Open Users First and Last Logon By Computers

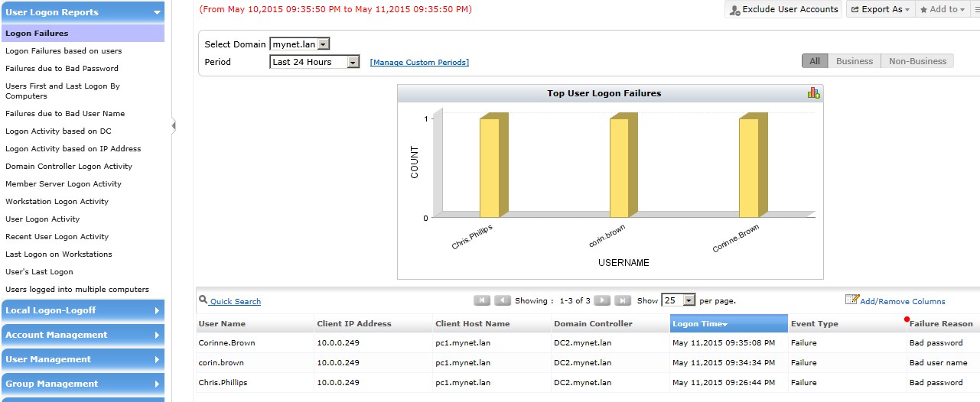click(x=63, y=91)
